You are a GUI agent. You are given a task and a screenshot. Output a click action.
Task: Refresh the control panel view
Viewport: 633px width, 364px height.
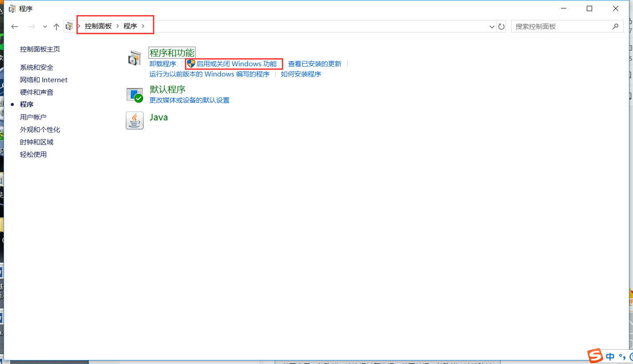click(501, 27)
